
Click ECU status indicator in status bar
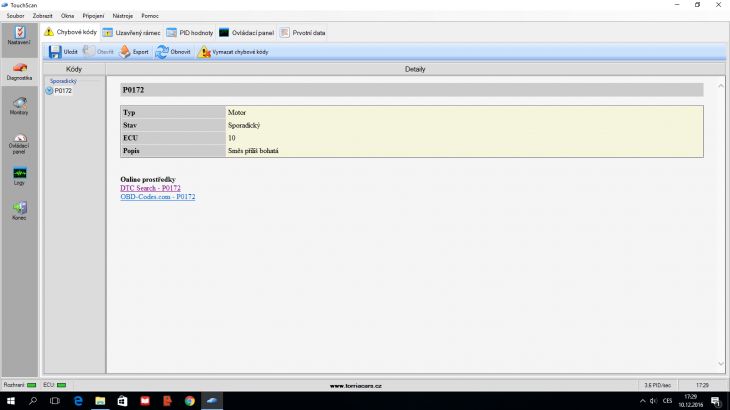coord(54,385)
